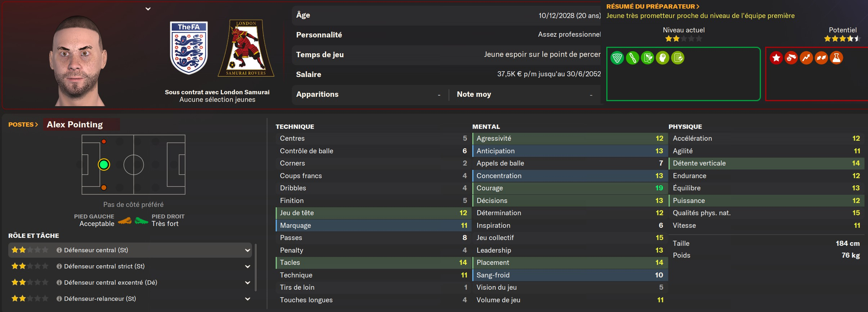The image size is (868, 312).
Task: Select the red right-back position dot on the pitch
Action: click(104, 141)
